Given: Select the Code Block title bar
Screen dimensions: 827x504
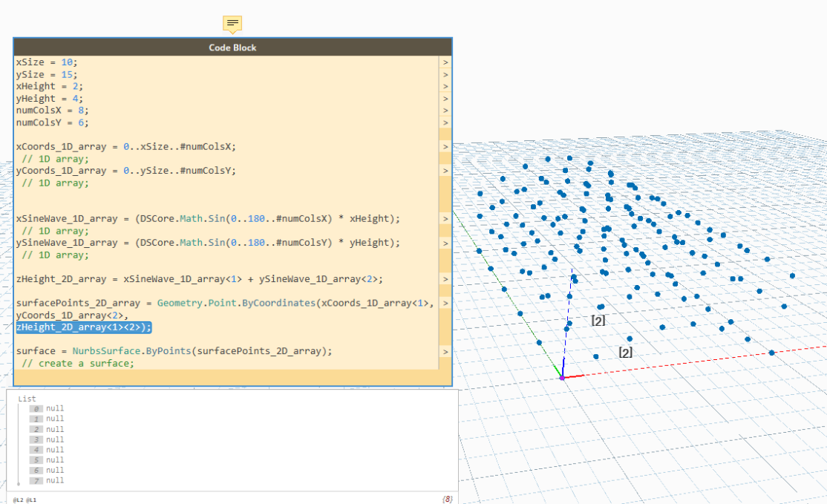Looking at the screenshot, I should [x=232, y=48].
